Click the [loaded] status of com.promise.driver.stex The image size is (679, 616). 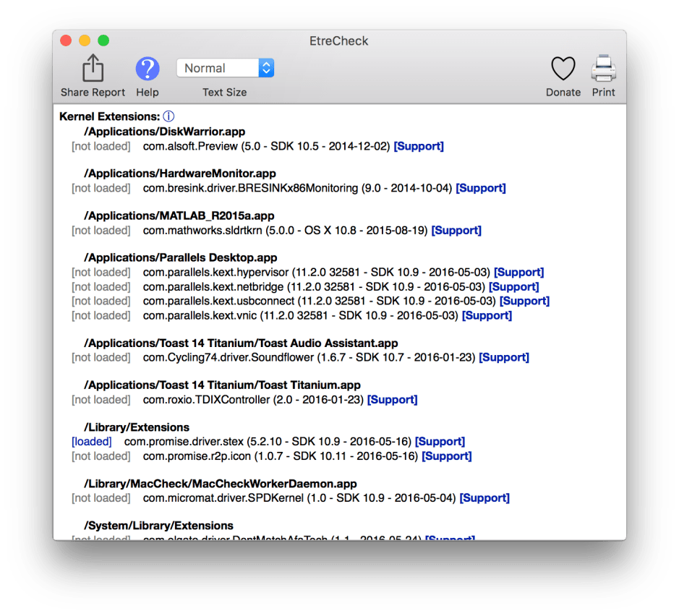pos(91,441)
